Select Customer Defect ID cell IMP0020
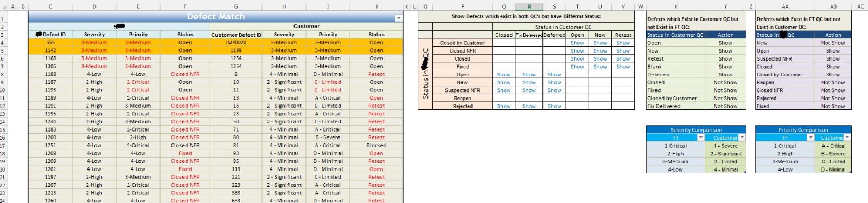 pos(236,43)
